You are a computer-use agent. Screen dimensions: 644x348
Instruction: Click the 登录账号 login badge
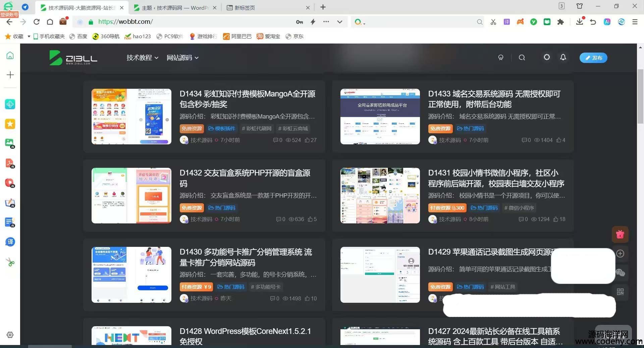(9, 14)
